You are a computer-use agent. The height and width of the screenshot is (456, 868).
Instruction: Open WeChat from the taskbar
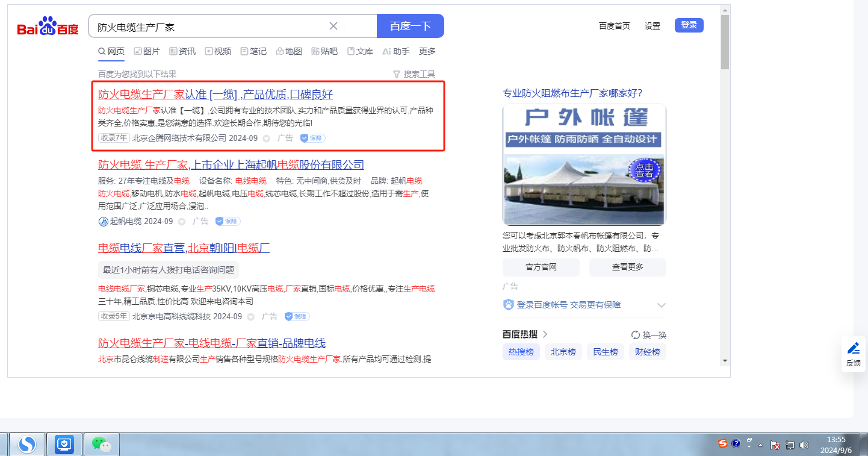(x=101, y=445)
